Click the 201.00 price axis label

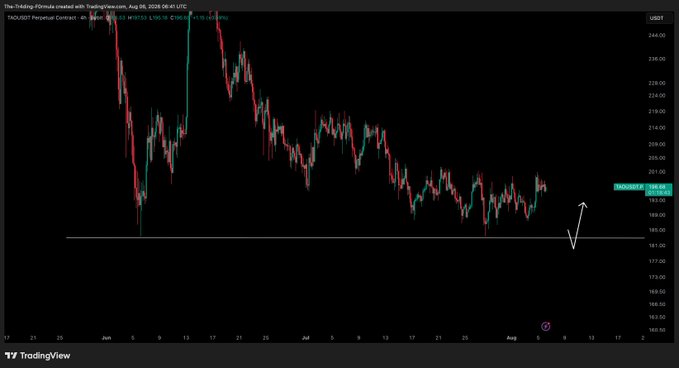[x=656, y=172]
